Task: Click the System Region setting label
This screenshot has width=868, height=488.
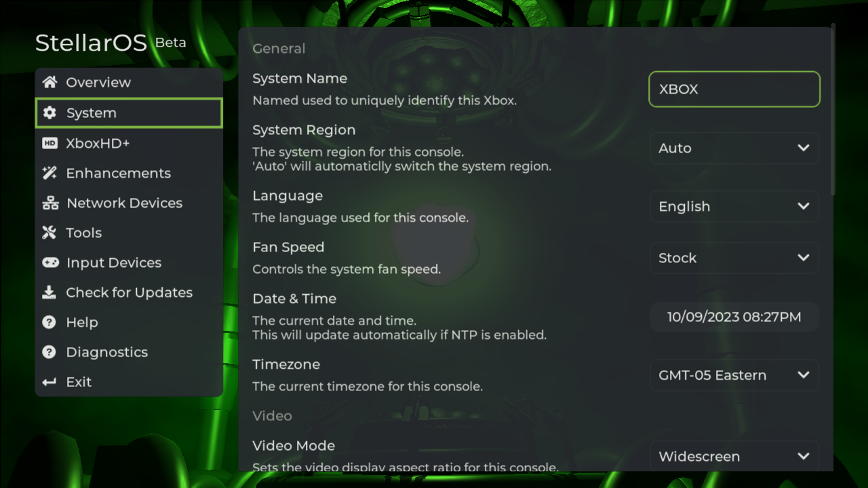Action: (x=304, y=130)
